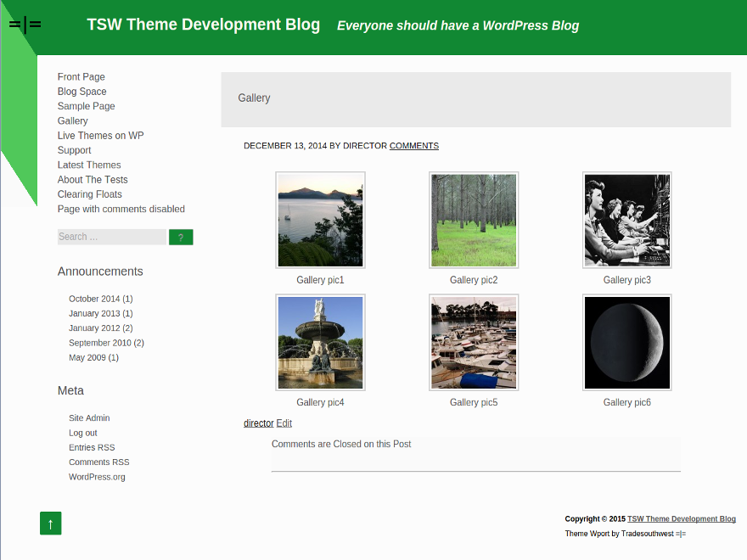Click the Edit link below gallery
This screenshot has height=560, width=747.
tap(284, 423)
